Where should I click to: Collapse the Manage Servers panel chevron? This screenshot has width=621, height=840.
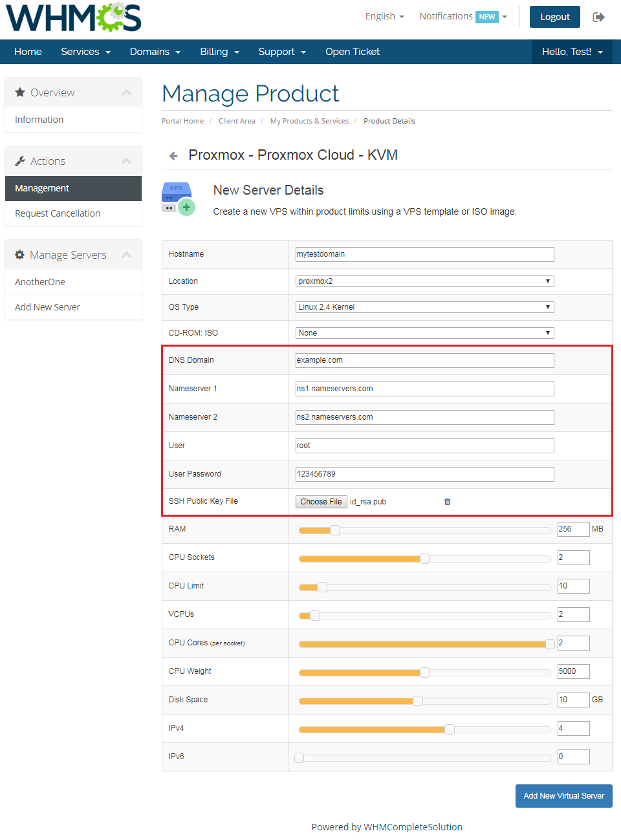127,255
